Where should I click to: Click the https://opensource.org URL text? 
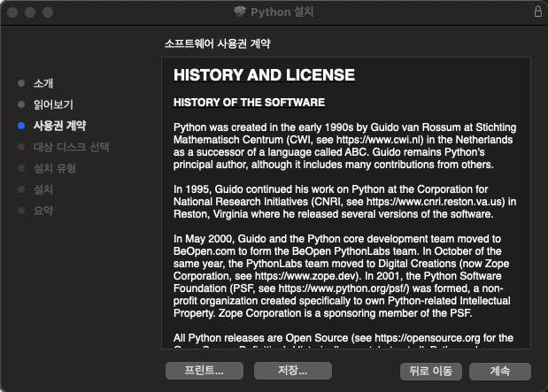click(x=427, y=338)
